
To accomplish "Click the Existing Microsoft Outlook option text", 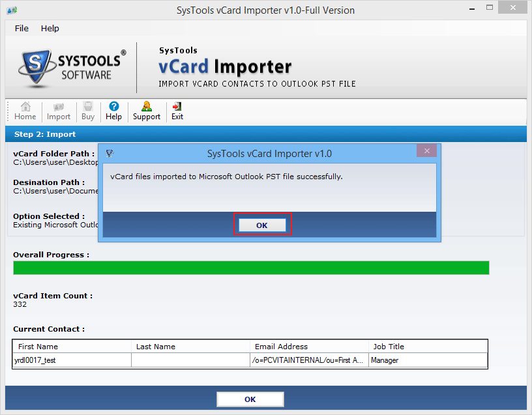I will click(55, 225).
